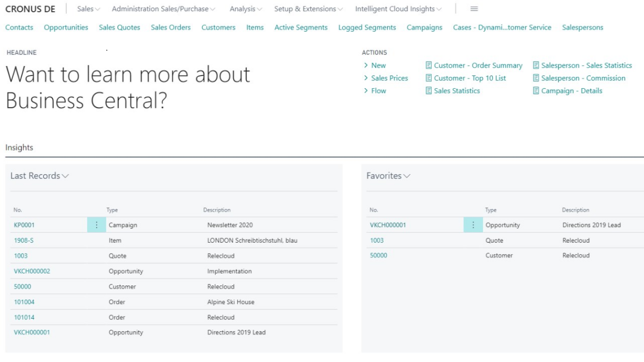Click the Want to learn more headline
Viewport: 644px width, 362px height.
pos(128,87)
